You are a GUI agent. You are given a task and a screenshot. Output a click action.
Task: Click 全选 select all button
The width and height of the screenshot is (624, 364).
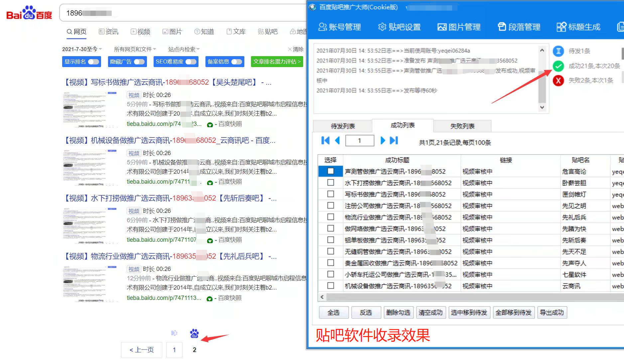pyautogui.click(x=333, y=313)
